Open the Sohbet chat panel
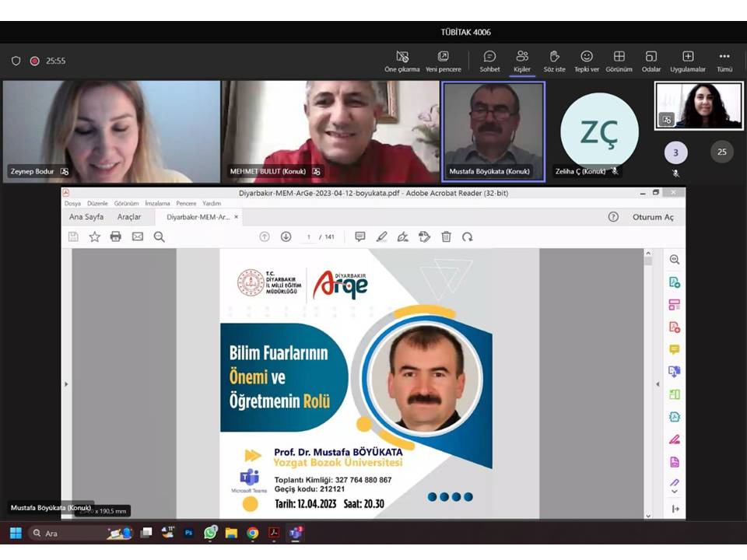 coord(489,61)
